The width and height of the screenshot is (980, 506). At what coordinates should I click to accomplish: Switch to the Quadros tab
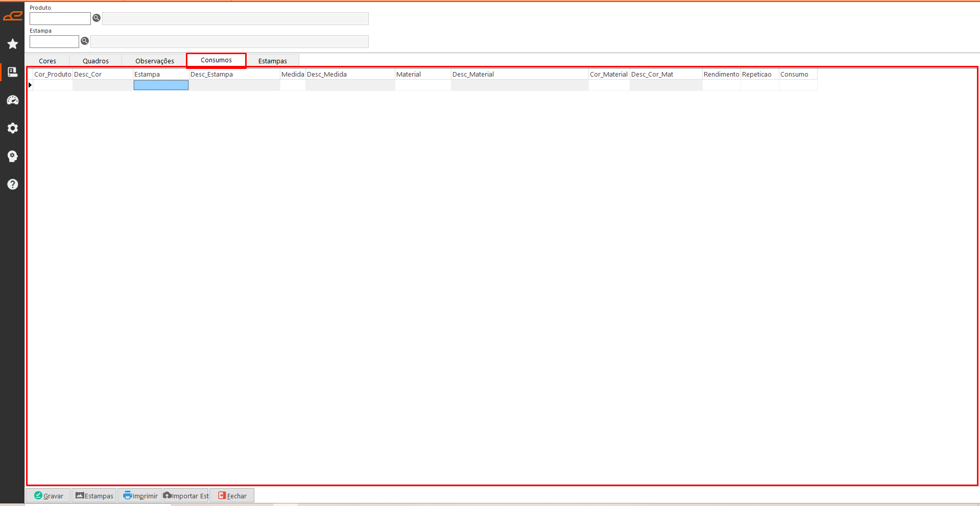(95, 61)
